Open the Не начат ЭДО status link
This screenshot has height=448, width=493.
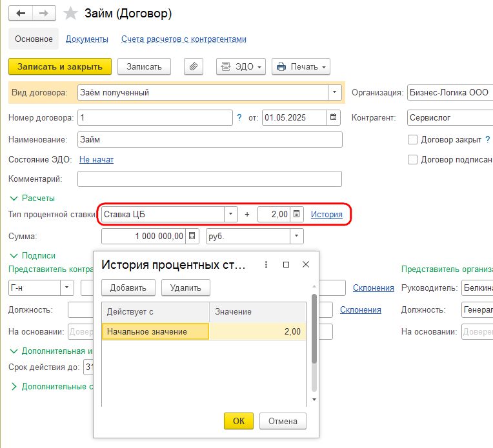(x=96, y=160)
